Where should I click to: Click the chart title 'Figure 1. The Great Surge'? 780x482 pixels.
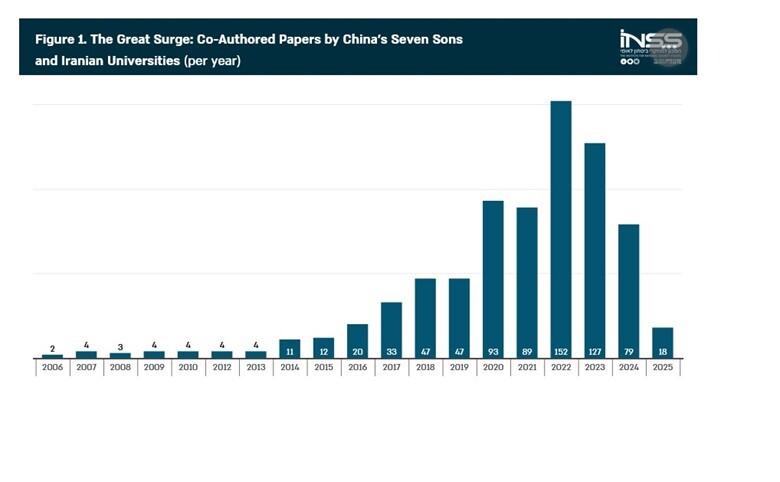click(x=249, y=39)
